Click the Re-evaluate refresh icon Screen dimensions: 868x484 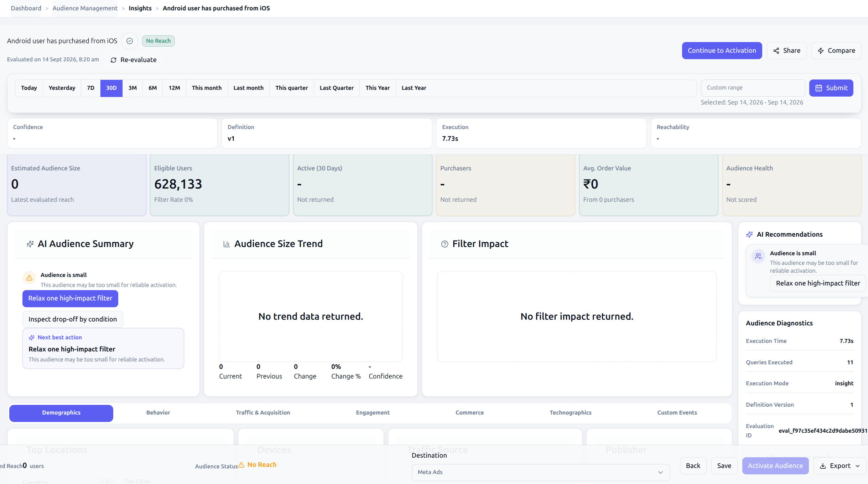point(113,60)
